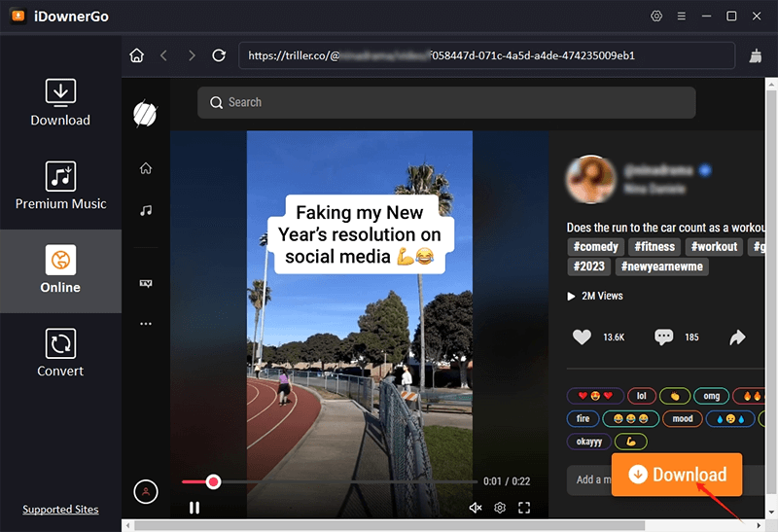Click the #workout hashtag
The height and width of the screenshot is (532, 778).
[x=714, y=247]
